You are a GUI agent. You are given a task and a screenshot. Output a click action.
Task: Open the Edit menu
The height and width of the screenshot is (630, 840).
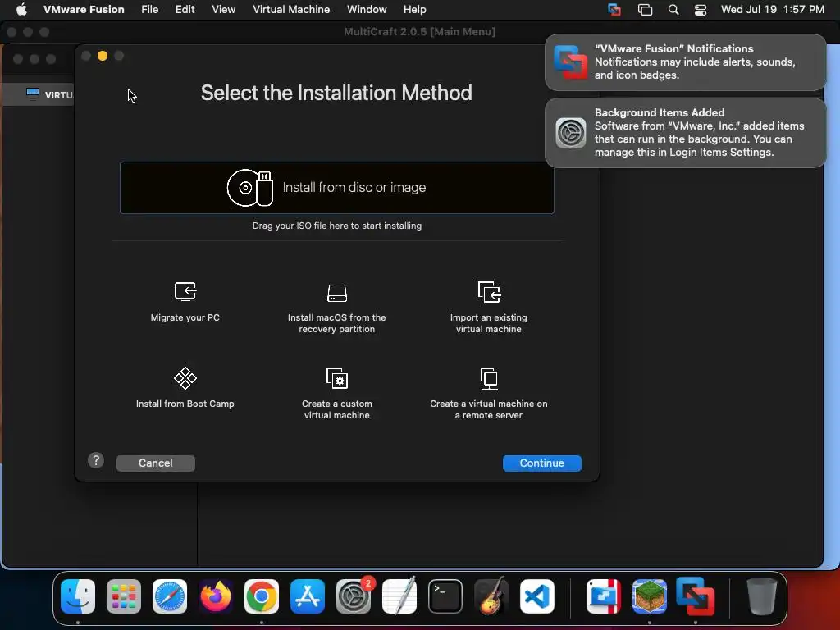click(185, 10)
